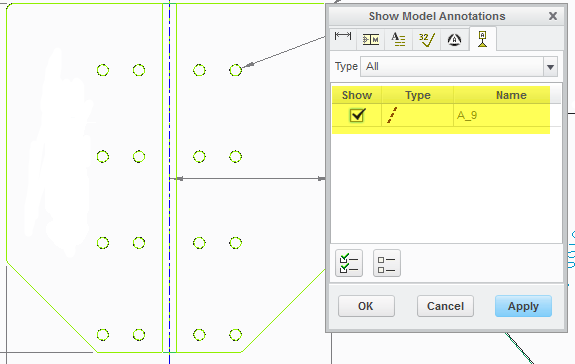Click the OK button

click(366, 306)
